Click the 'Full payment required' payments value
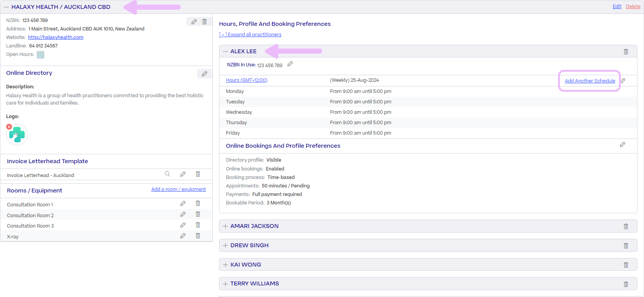The image size is (644, 297). point(277,194)
